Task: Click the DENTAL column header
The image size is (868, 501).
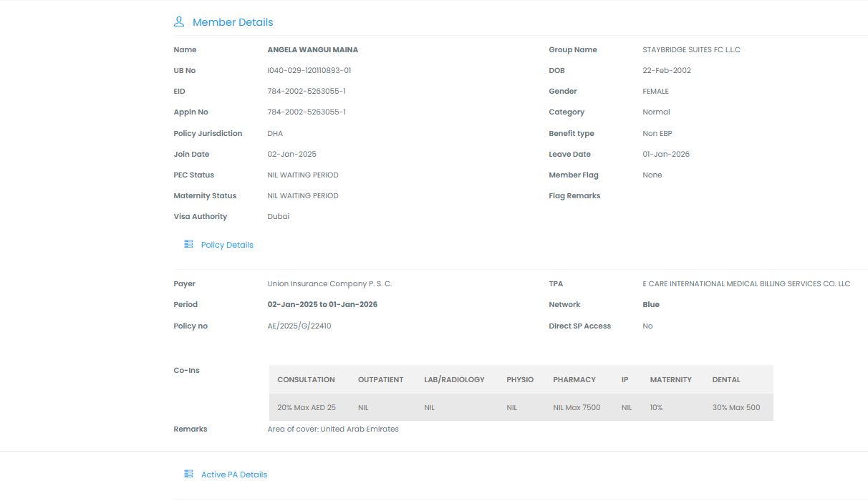Action: click(726, 379)
